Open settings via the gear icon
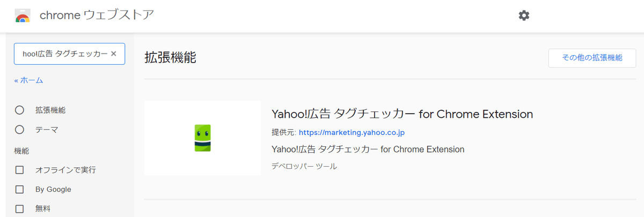Screen dimensions: 644x217 coord(524,16)
